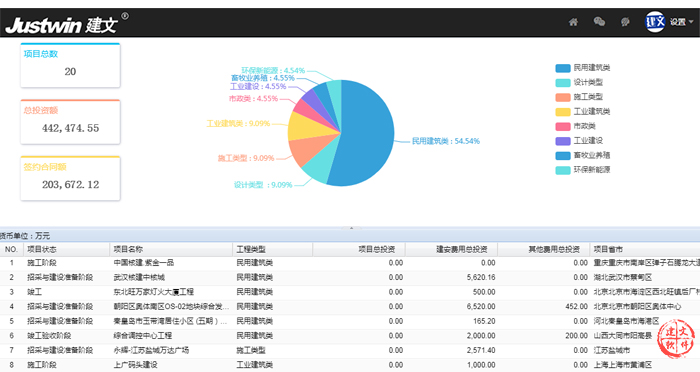The image size is (700, 372).
Task: Open the home icon in header
Action: click(573, 22)
